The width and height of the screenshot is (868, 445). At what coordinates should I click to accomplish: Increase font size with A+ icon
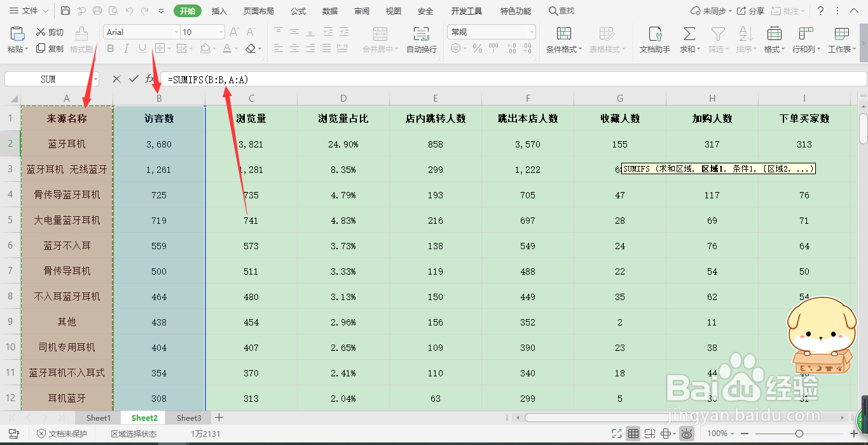point(234,32)
